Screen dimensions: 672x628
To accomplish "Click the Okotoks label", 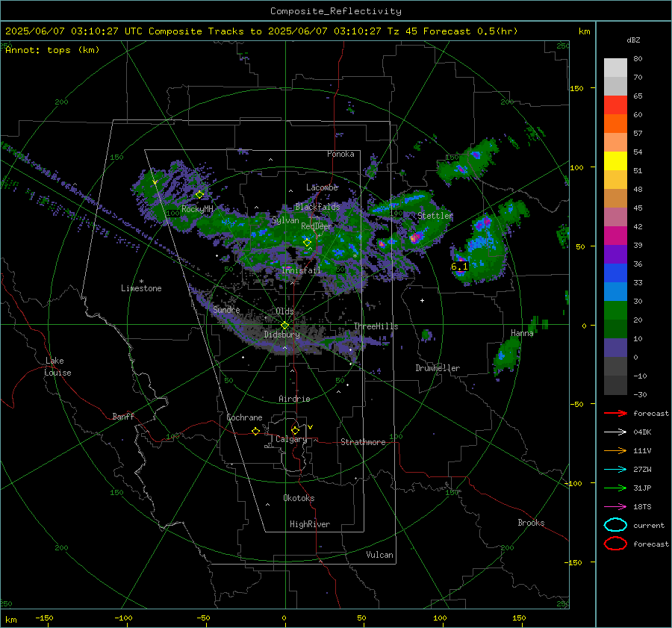I will (299, 498).
